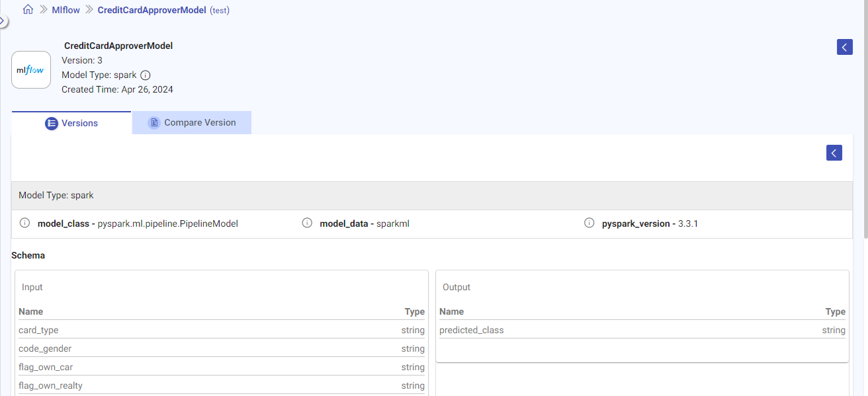The height and width of the screenshot is (396, 868).
Task: Click the blue collapse chevron at top right
Action: tap(844, 47)
